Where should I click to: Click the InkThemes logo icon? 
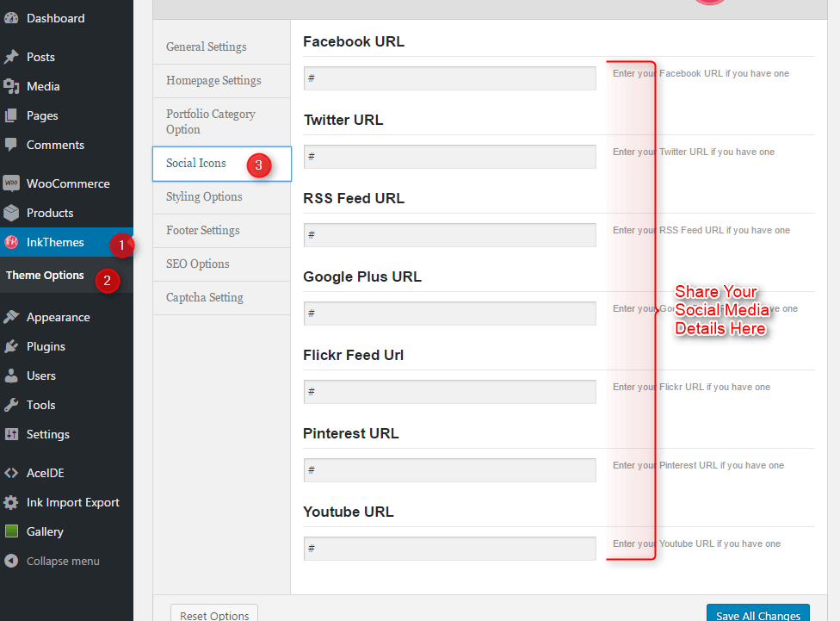pyautogui.click(x=11, y=242)
